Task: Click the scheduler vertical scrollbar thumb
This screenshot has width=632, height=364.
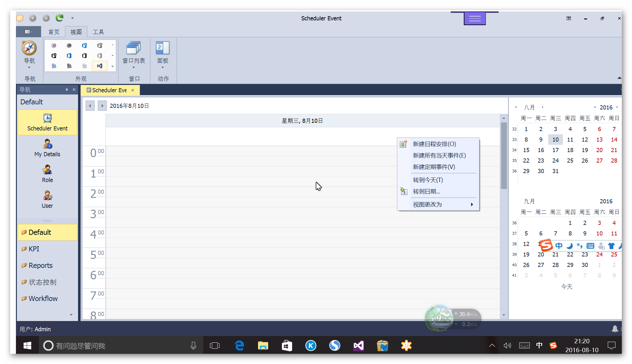Action: 504,156
